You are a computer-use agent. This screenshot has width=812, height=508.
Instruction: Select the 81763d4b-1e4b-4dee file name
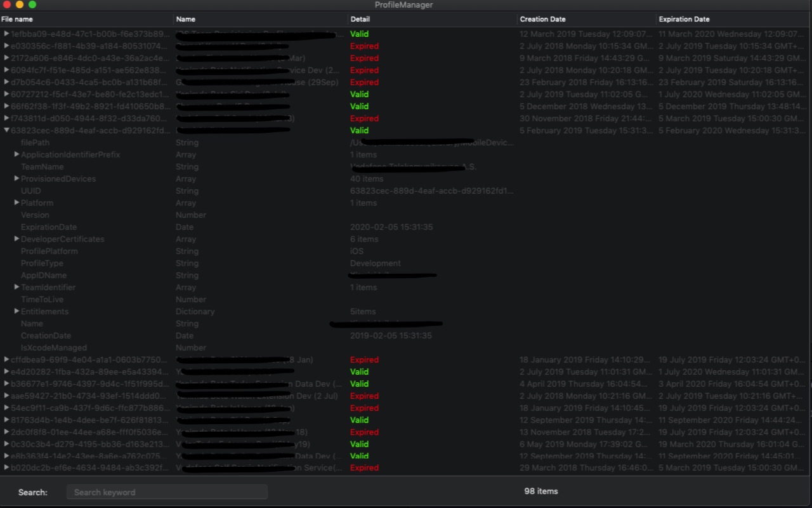(x=90, y=420)
